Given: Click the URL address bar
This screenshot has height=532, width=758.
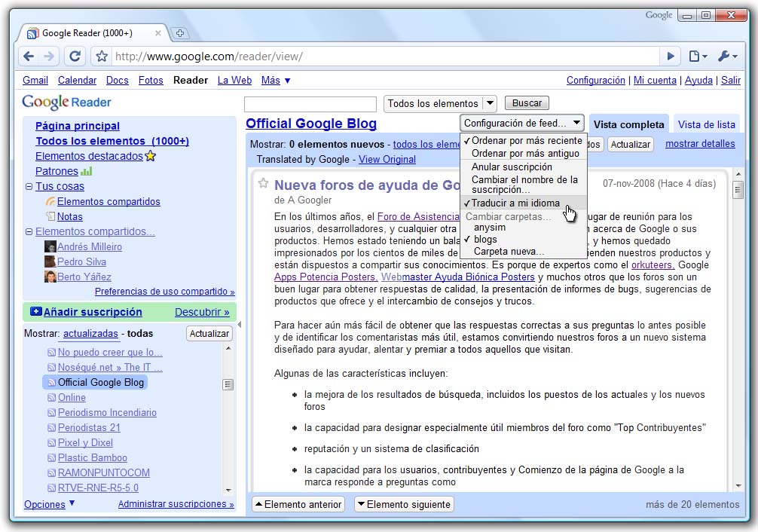Looking at the screenshot, I should coord(387,56).
